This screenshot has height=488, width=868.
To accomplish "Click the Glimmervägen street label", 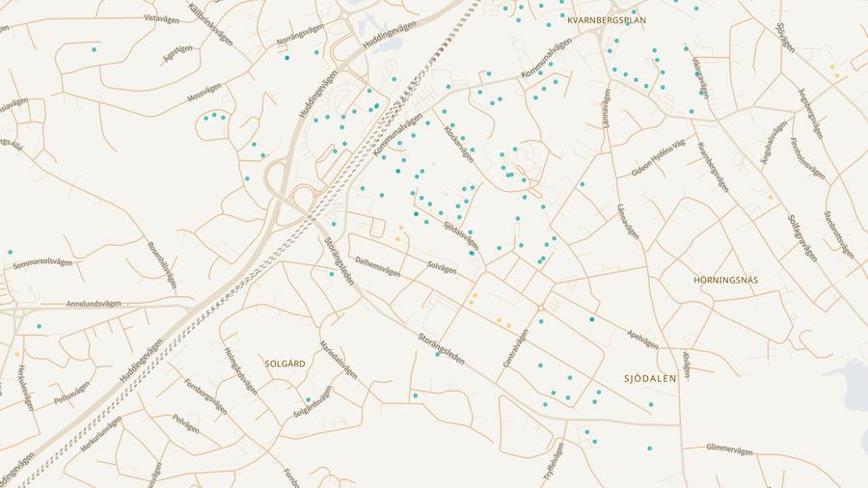I will pyautogui.click(x=728, y=447).
